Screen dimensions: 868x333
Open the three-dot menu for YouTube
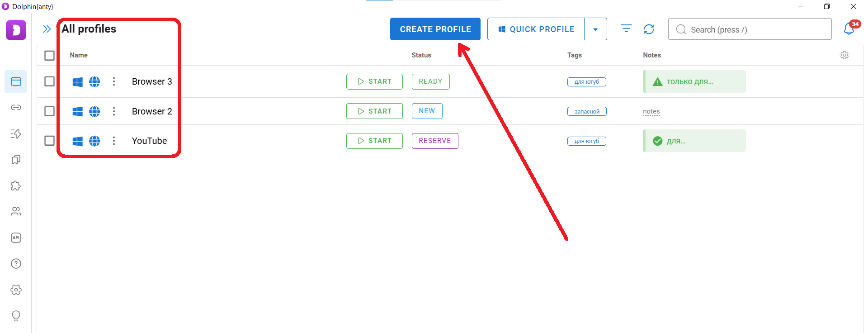point(114,141)
